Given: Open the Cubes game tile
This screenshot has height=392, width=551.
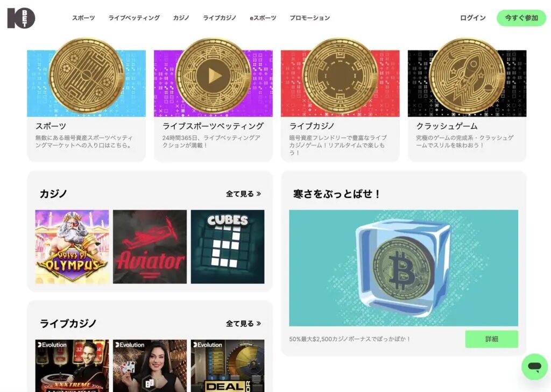Looking at the screenshot, I should tap(228, 247).
